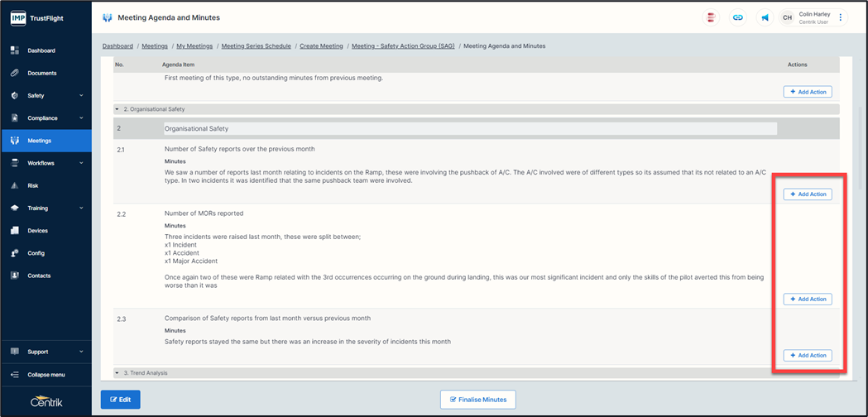The height and width of the screenshot is (417, 868).
Task: Click the Contacts icon in sidebar
Action: [x=15, y=276]
